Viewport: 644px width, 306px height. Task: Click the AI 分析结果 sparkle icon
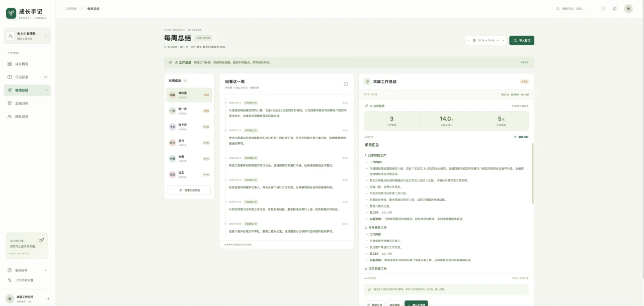[x=366, y=106]
